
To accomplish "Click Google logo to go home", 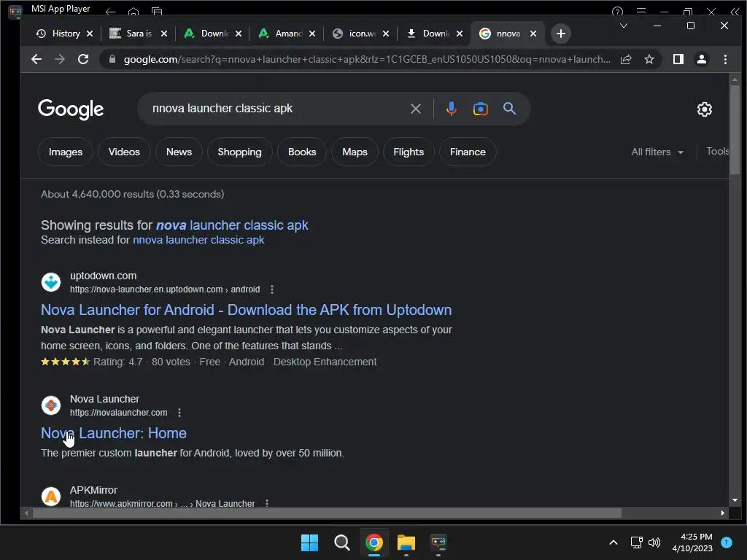I will pyautogui.click(x=71, y=109).
